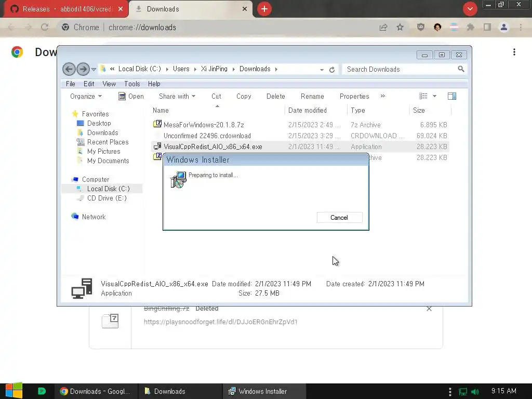Bookmark page with the star icon
The width and height of the screenshot is (532, 399).
pos(400,27)
